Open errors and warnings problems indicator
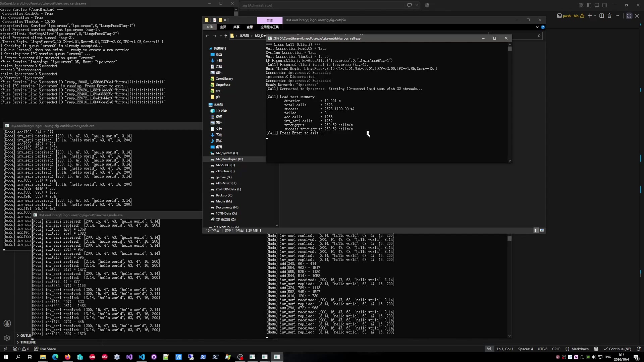The width and height of the screenshot is (644, 362). point(21,349)
